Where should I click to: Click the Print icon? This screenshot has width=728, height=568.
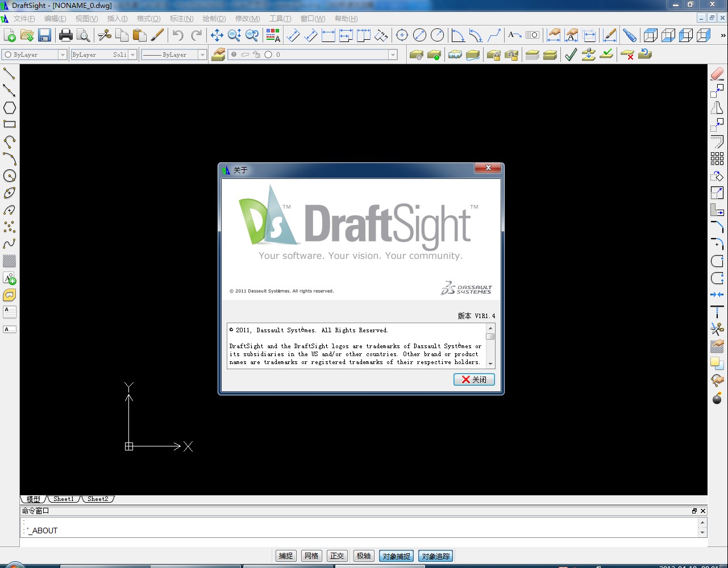66,36
